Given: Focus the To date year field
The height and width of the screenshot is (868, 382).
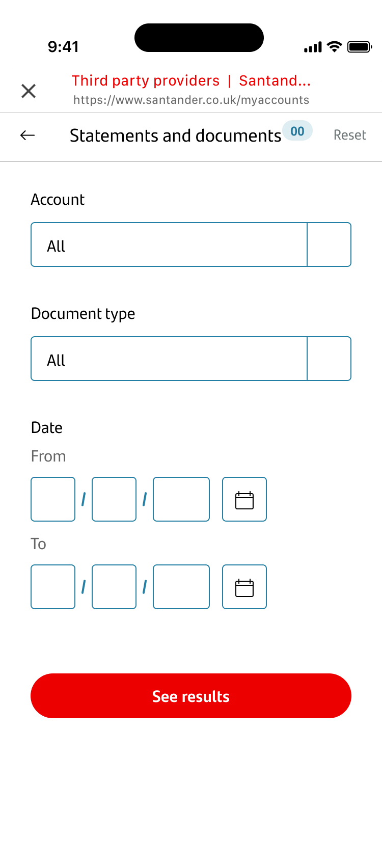Looking at the screenshot, I should 181,587.
